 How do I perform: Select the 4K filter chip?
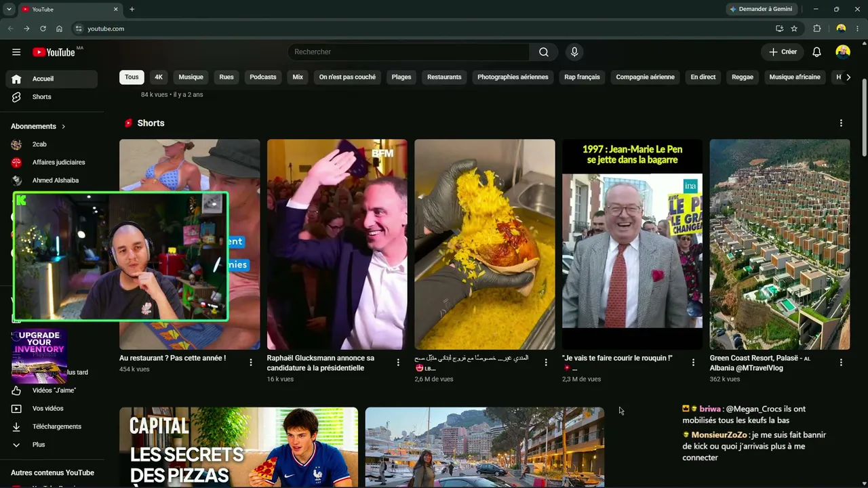(159, 77)
